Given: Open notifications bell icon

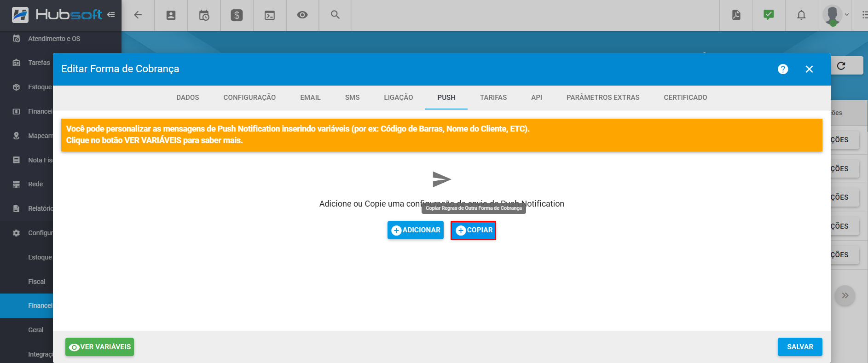Looking at the screenshot, I should pos(801,15).
